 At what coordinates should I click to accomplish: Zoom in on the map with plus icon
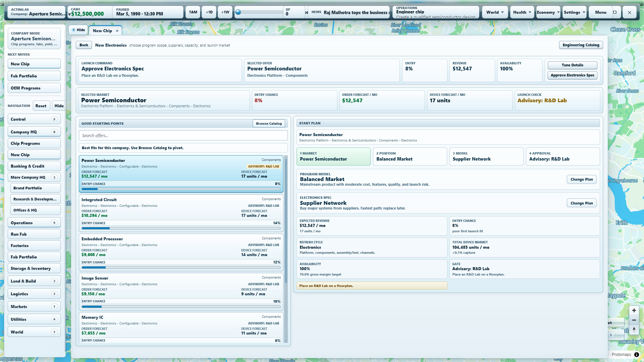tap(634, 310)
